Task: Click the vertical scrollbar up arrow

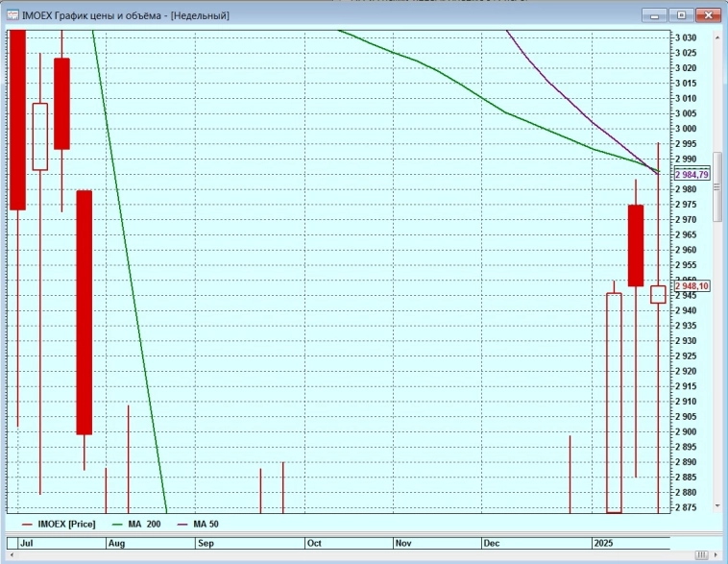Action: coord(717,35)
